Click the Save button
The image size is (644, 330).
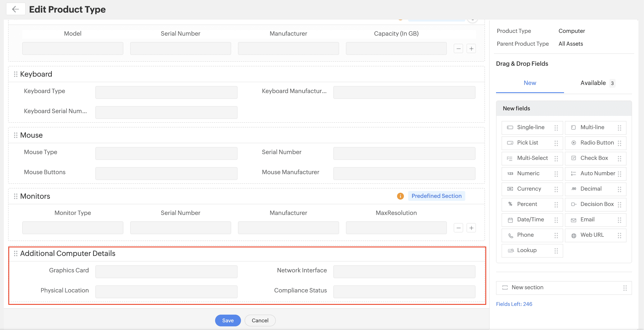point(228,321)
